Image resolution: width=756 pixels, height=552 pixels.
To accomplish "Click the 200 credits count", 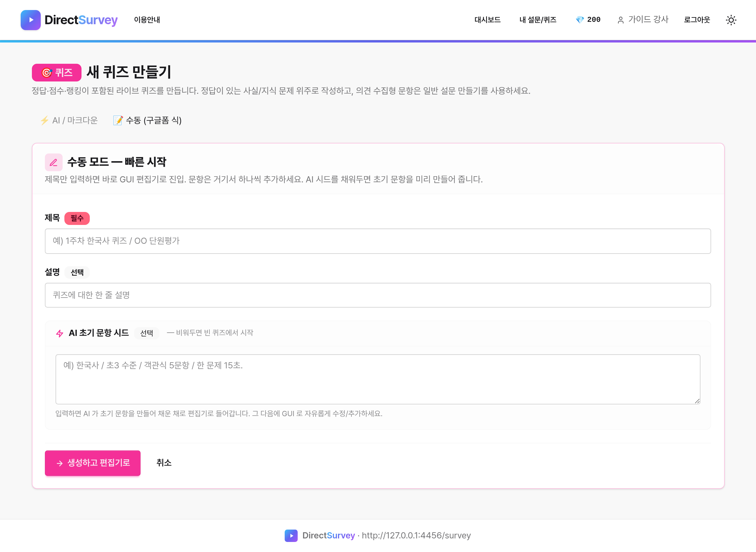I will 594,20.
